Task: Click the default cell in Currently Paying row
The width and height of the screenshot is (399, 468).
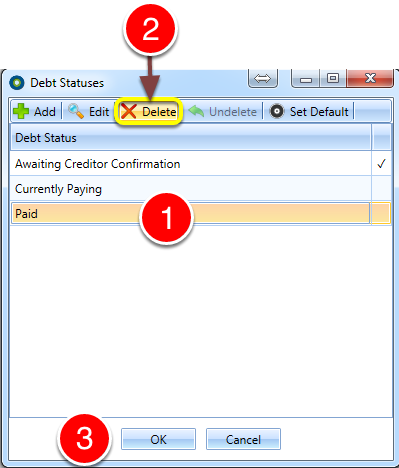Action: tap(381, 189)
